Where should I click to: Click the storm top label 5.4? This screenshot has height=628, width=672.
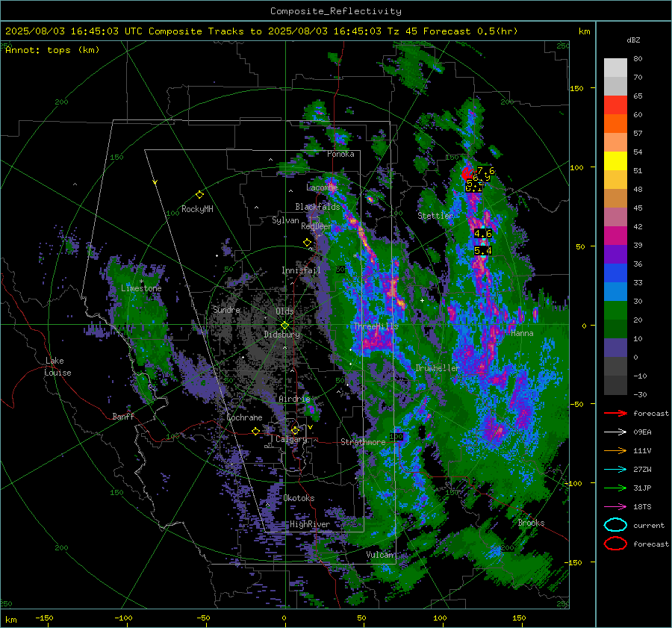tap(483, 250)
